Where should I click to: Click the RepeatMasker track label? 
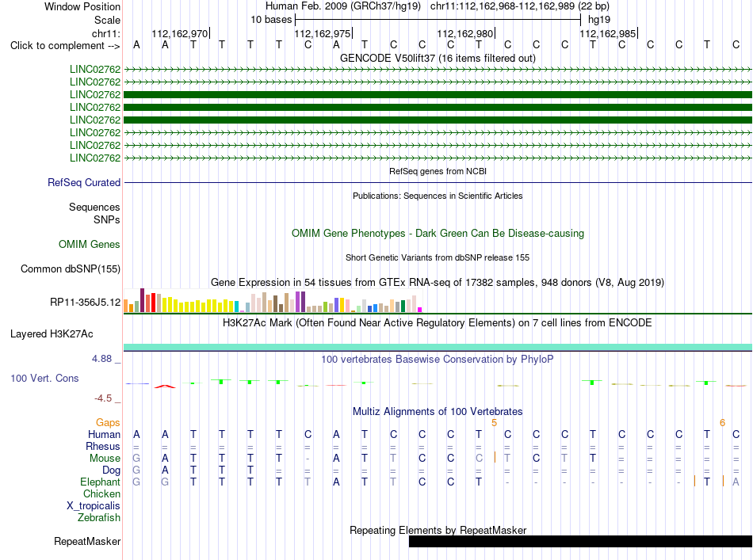pyautogui.click(x=87, y=541)
